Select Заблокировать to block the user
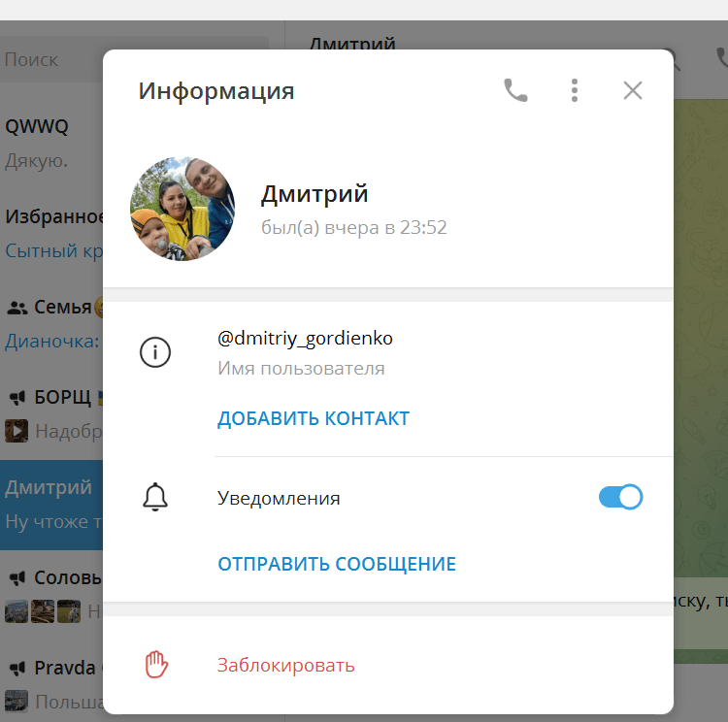 (x=286, y=666)
